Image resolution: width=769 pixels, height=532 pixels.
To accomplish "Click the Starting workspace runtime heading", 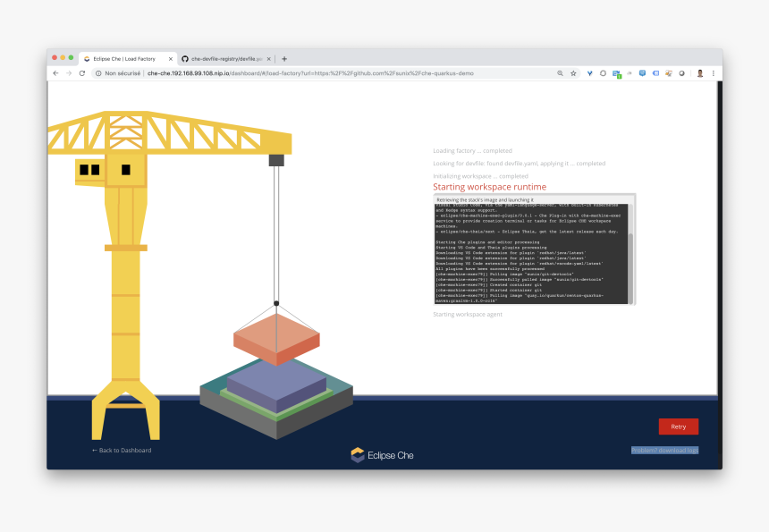I will (489, 187).
